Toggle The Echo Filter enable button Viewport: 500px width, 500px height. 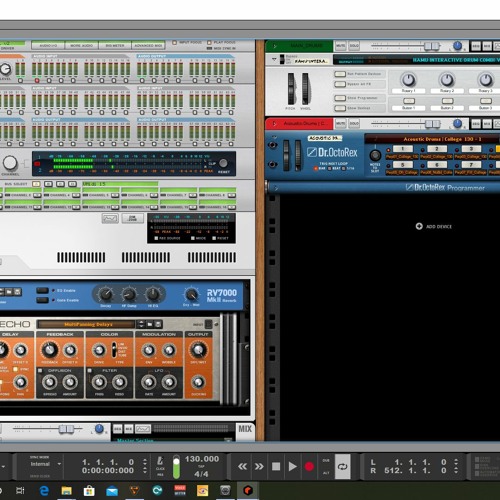tap(89, 370)
